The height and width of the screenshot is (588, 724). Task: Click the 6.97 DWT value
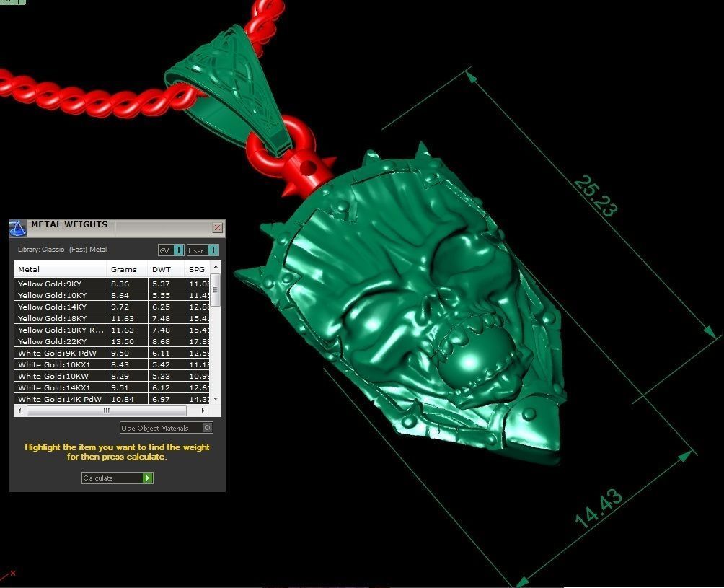pyautogui.click(x=161, y=399)
